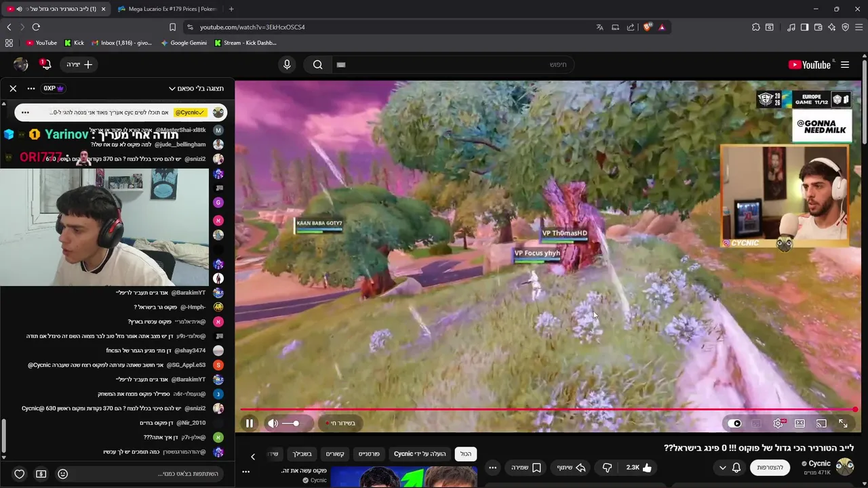Go to the YouTube home logo
This screenshot has width=868, height=488.
point(810,65)
